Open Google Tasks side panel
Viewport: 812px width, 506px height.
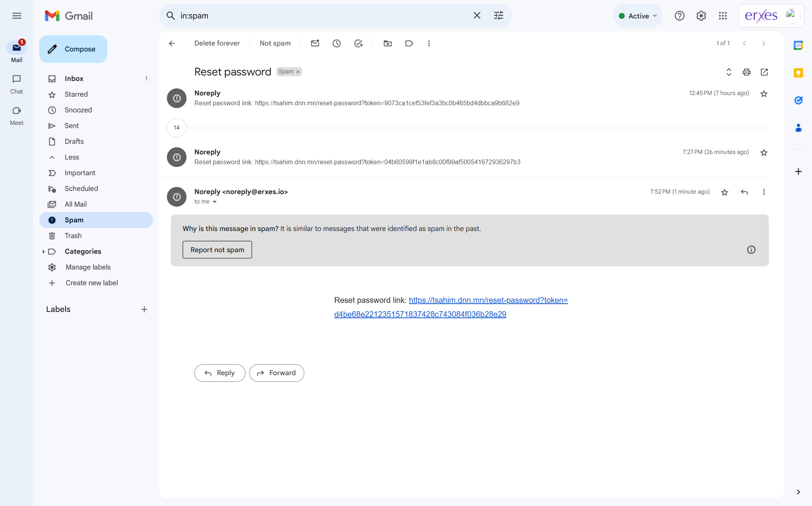[x=798, y=100]
